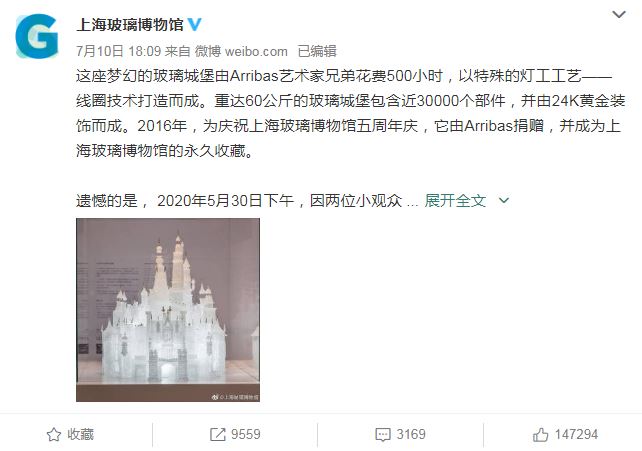Open 上海玻璃博物馆 account name link

point(130,25)
